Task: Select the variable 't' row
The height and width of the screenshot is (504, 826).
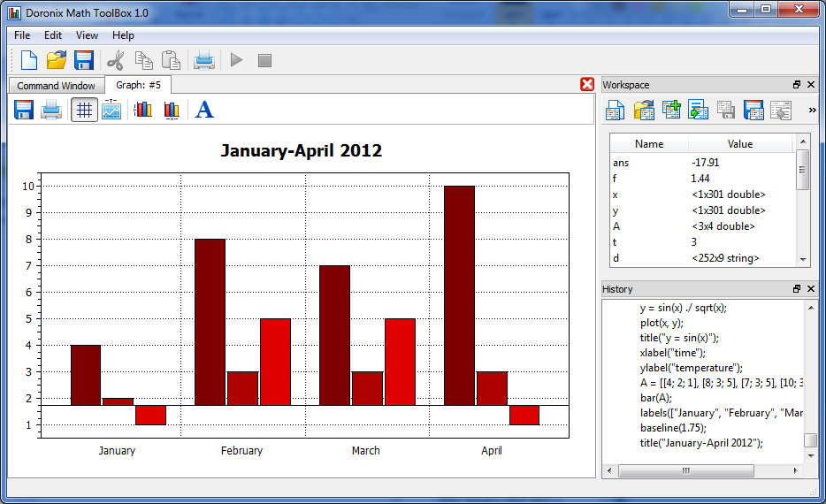Action: coord(703,241)
